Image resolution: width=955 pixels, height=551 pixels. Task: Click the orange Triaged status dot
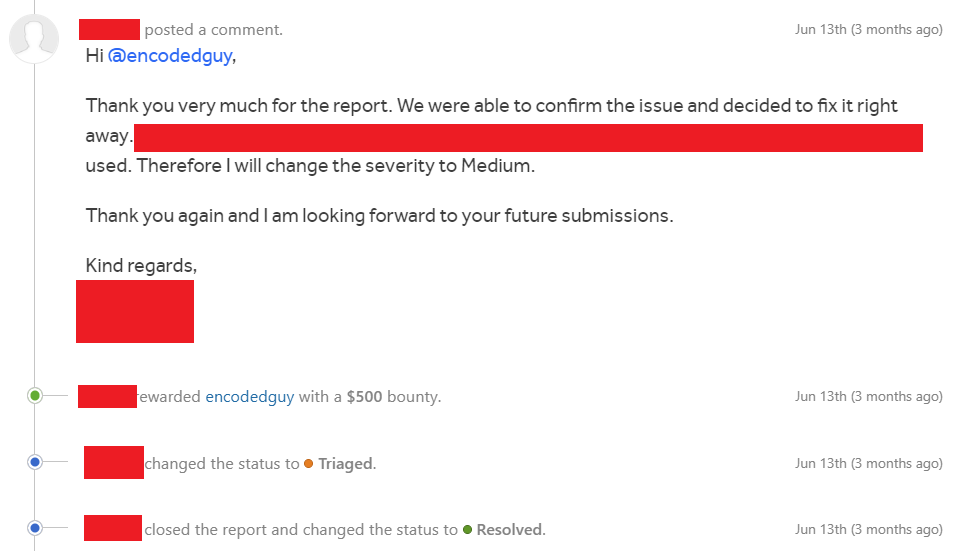pos(308,464)
